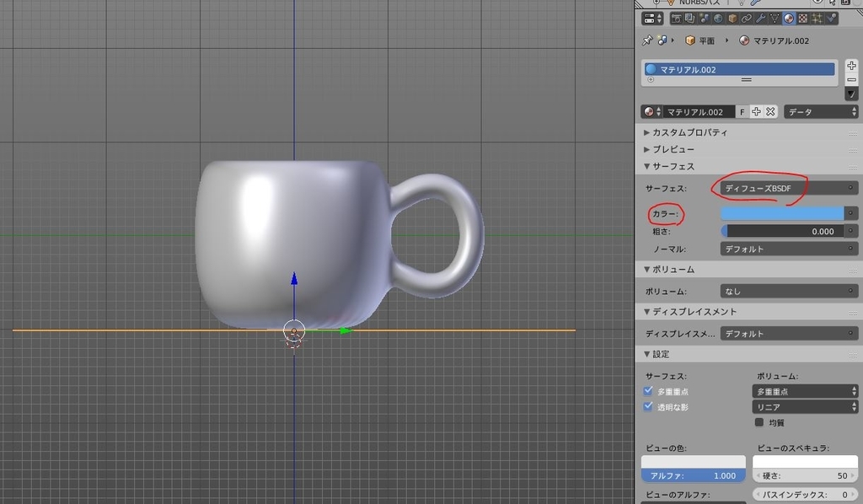Open the Texture checkerboard tab
The width and height of the screenshot is (863, 504).
803,19
